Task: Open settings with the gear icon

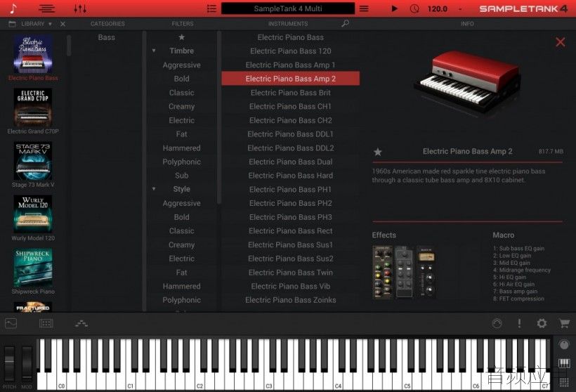Action: 542,323
